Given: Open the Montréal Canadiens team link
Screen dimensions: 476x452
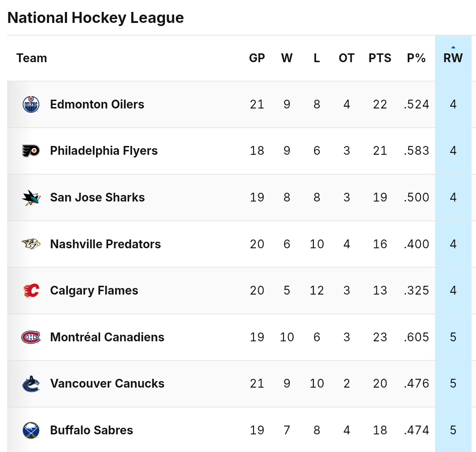Looking at the screenshot, I should 107,337.
